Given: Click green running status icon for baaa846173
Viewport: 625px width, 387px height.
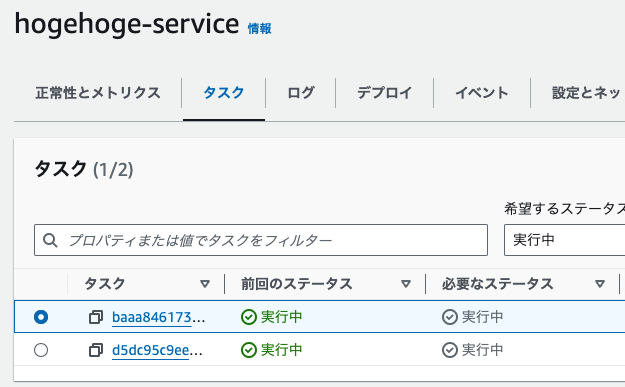Looking at the screenshot, I should point(249,317).
